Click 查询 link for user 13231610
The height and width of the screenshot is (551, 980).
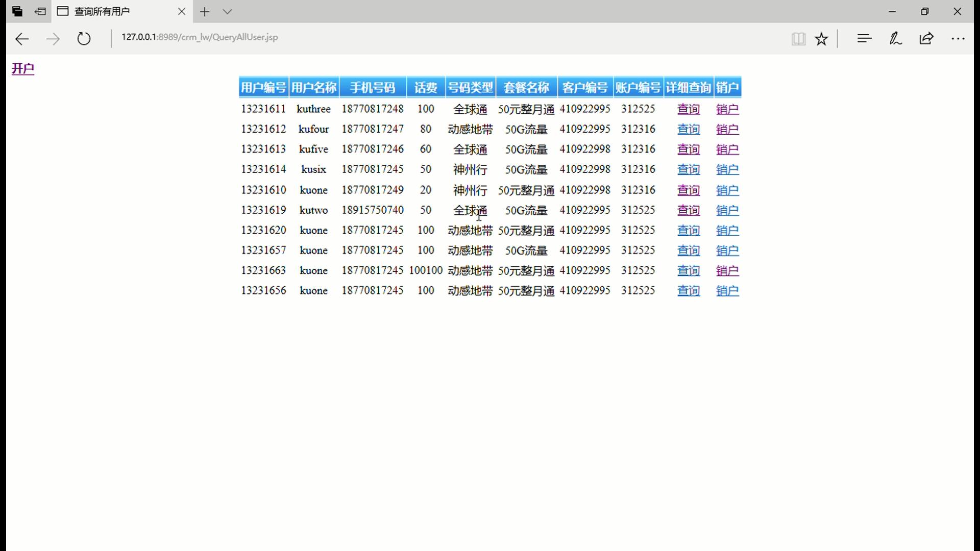pos(689,190)
